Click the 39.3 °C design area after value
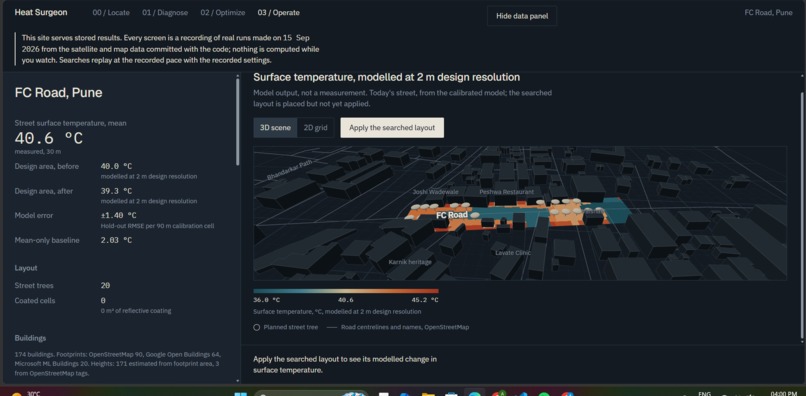Viewport: 806px width, 396px height. point(116,191)
